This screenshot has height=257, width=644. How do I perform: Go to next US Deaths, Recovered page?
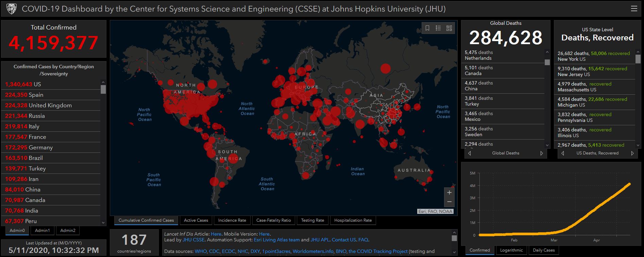coord(632,153)
